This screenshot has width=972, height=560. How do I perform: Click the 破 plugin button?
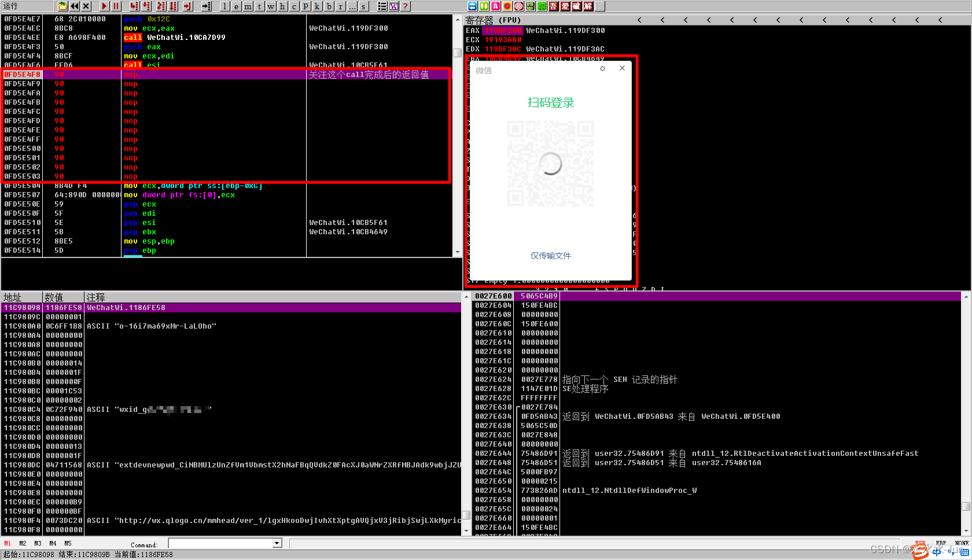577,6
